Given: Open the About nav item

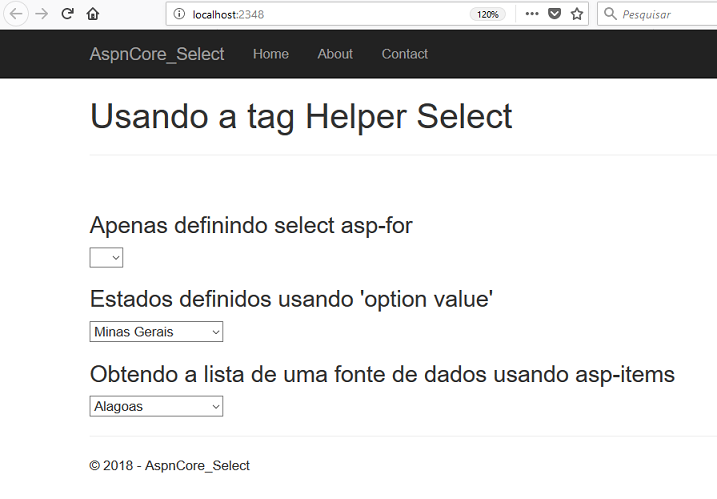Looking at the screenshot, I should 335,54.
